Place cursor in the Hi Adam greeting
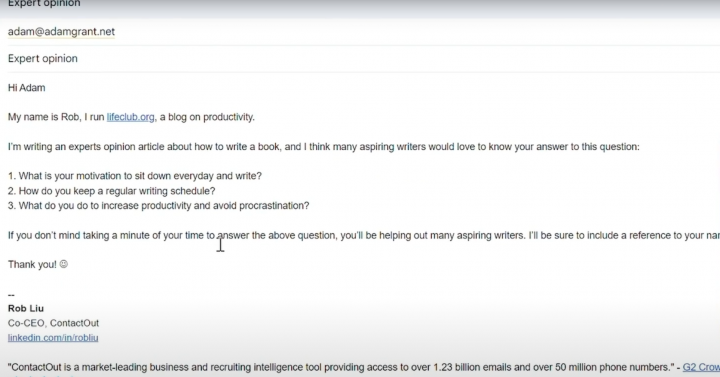Screen dimensions: 720x377 point(27,88)
